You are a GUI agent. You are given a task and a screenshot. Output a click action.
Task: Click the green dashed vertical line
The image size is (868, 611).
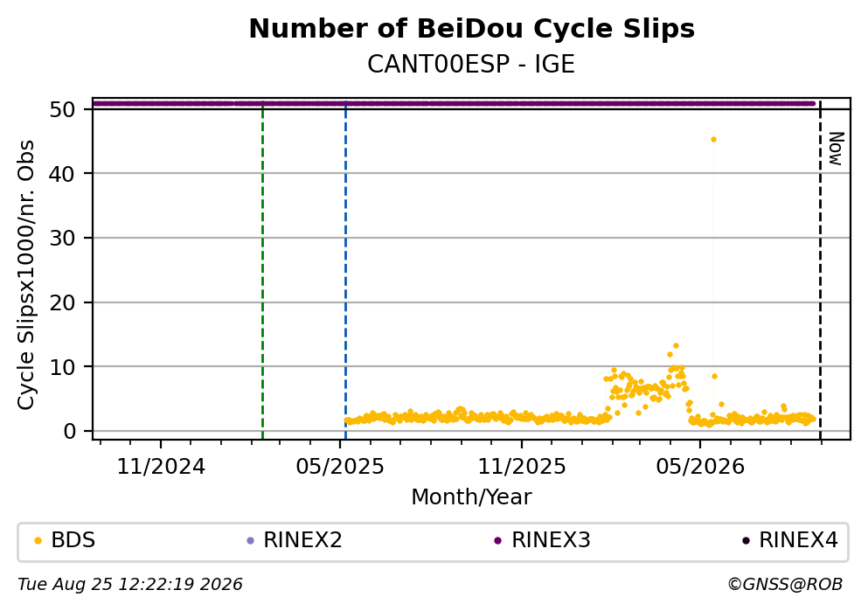coord(262,269)
